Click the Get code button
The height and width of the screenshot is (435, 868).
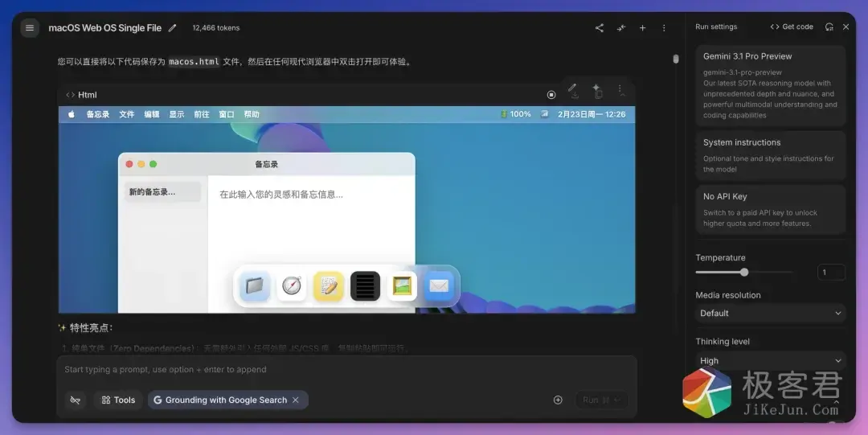(x=792, y=27)
